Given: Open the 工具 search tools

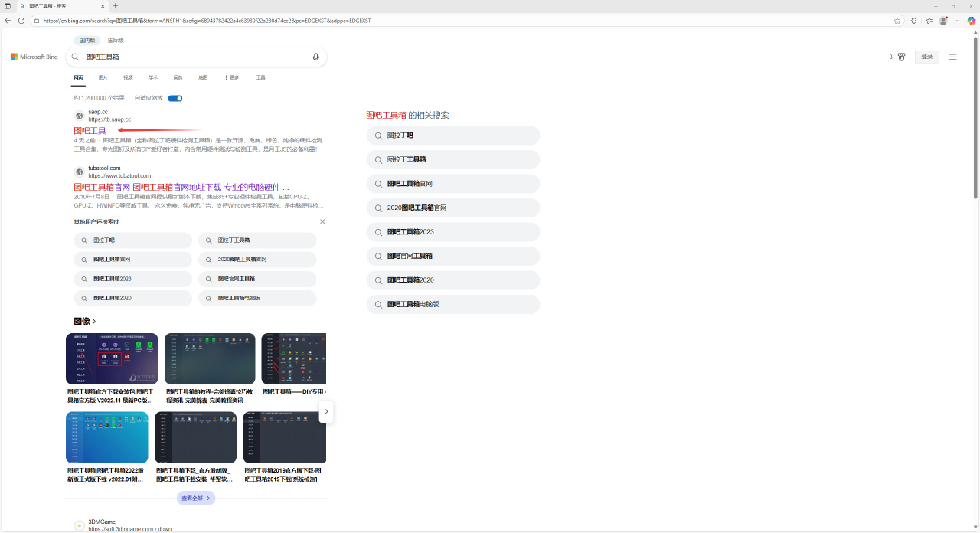Looking at the screenshot, I should [260, 77].
